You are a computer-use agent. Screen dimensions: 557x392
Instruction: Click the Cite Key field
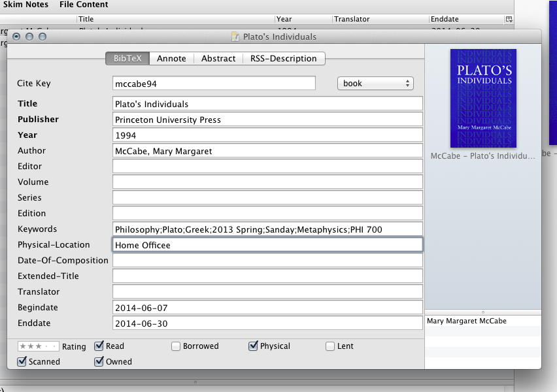214,84
